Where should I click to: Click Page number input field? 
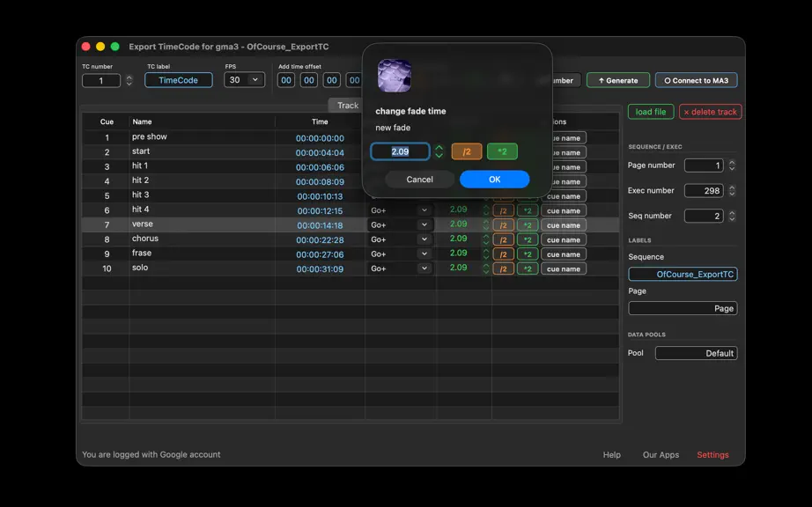pyautogui.click(x=704, y=165)
